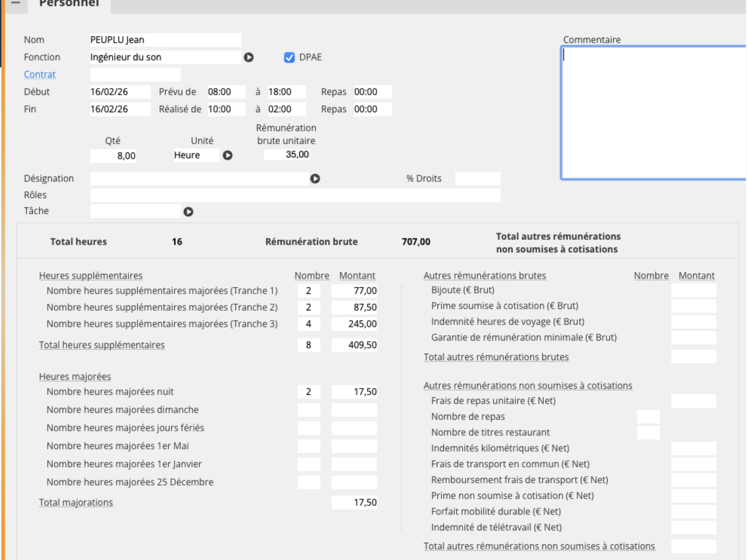Collapse panel with the minus icon
This screenshot has height=560, width=747.
pyautogui.click(x=16, y=3)
